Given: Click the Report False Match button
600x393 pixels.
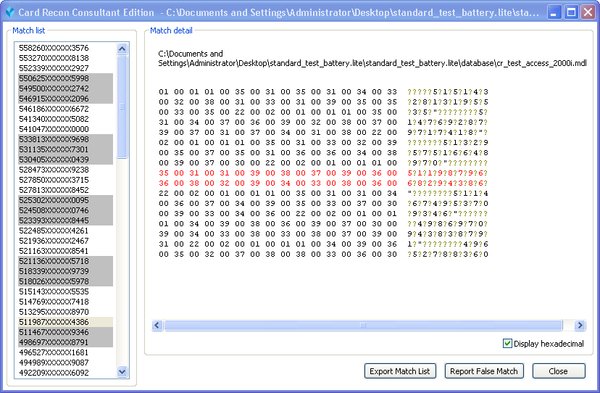Looking at the screenshot, I should (484, 371).
